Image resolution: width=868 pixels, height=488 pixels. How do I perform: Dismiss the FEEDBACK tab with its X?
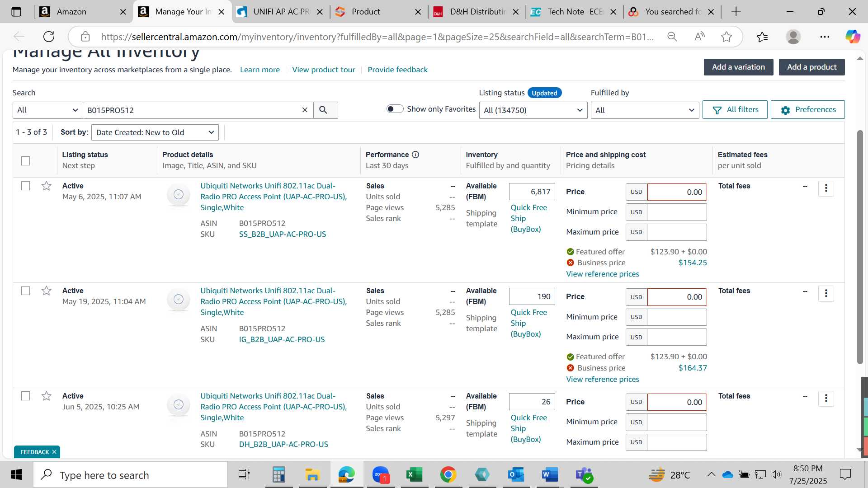54,452
